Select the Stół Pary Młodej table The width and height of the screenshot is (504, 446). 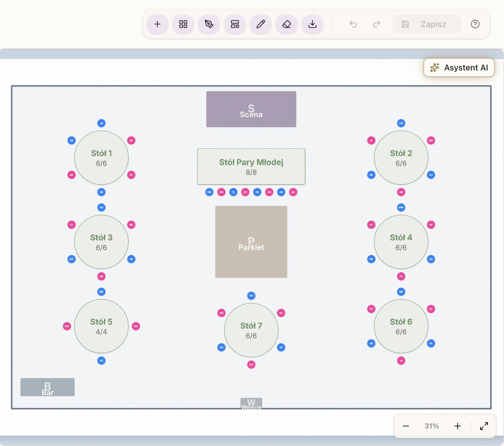251,167
